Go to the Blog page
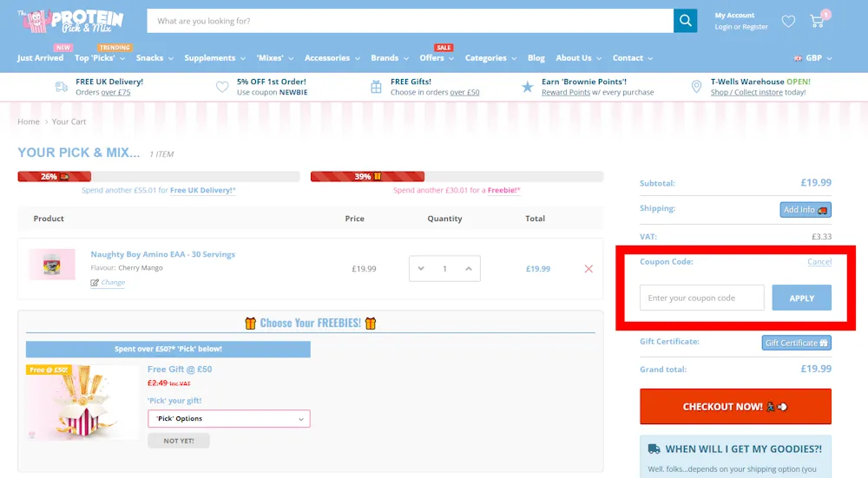This screenshot has height=478, width=868. (536, 58)
